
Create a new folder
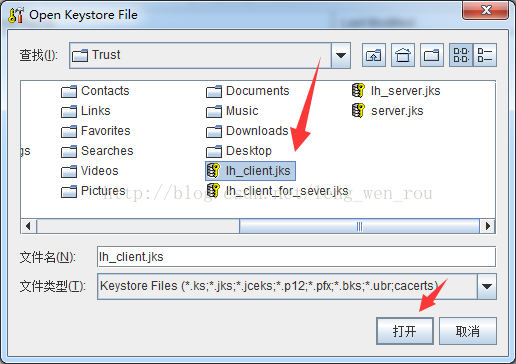(x=432, y=55)
